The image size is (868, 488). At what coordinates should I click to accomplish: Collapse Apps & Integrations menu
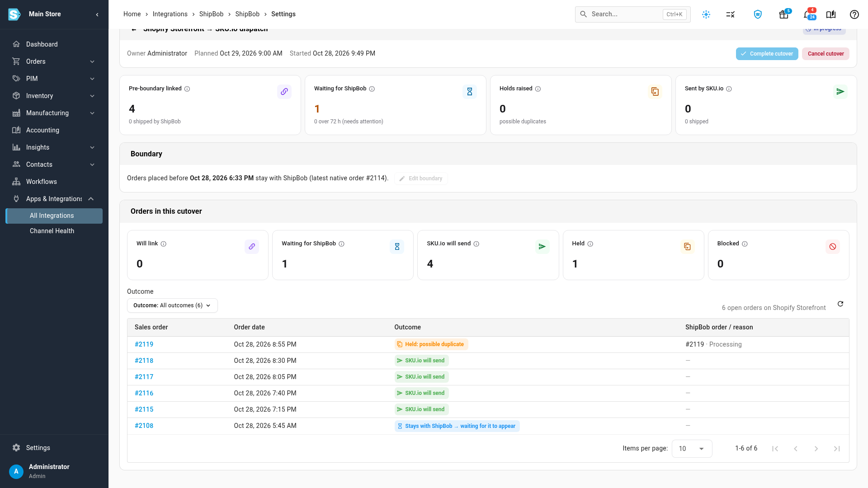coord(91,199)
